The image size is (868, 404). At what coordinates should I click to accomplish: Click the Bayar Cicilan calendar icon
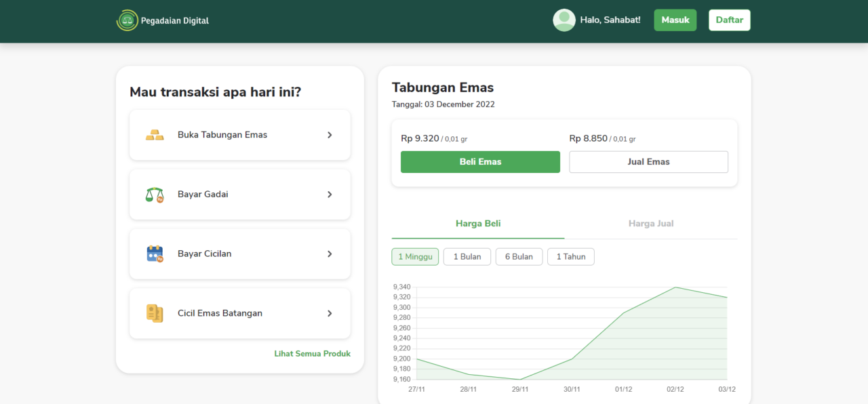click(x=155, y=254)
